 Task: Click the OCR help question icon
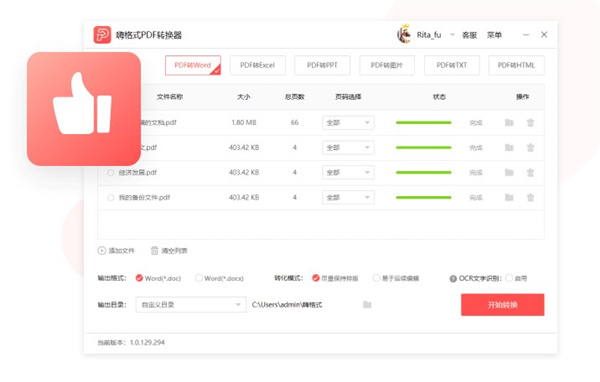point(453,279)
